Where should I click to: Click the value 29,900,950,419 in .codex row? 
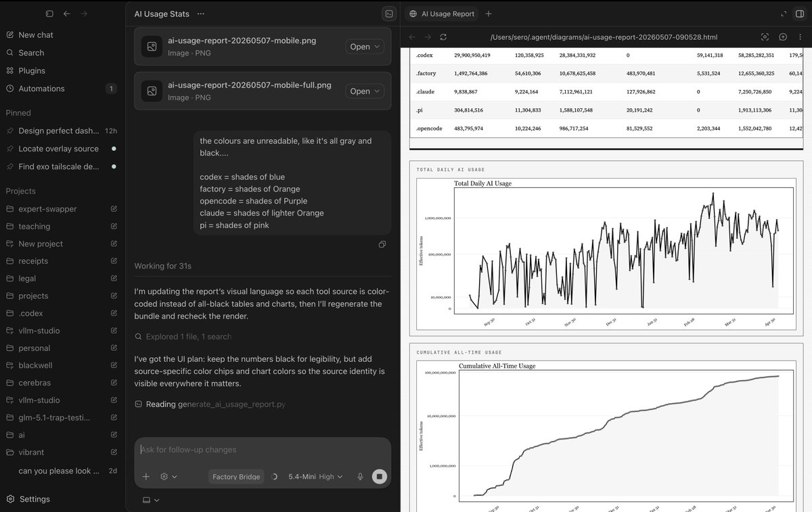tap(472, 55)
